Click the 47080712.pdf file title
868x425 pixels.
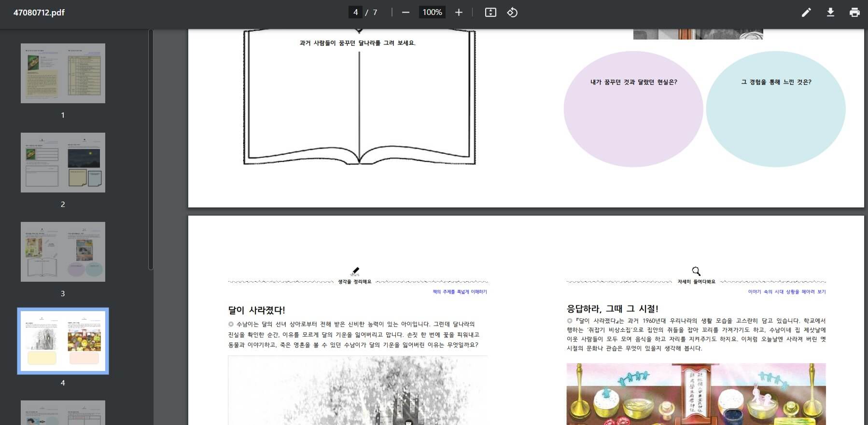[39, 13]
